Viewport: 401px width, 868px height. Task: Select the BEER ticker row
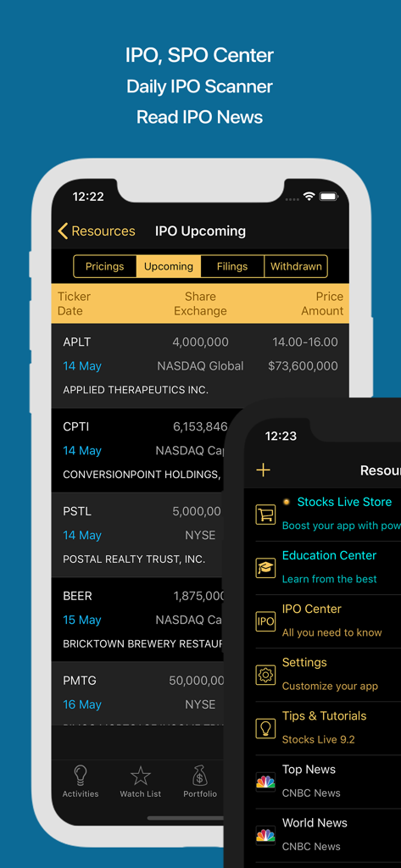point(138,620)
